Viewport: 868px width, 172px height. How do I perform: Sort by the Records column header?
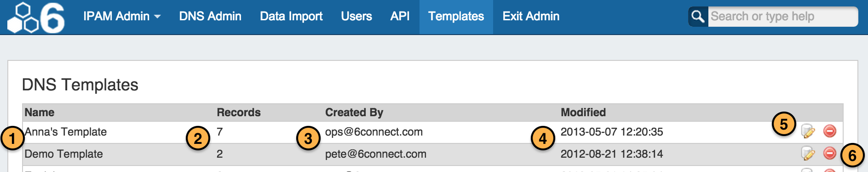coord(239,113)
